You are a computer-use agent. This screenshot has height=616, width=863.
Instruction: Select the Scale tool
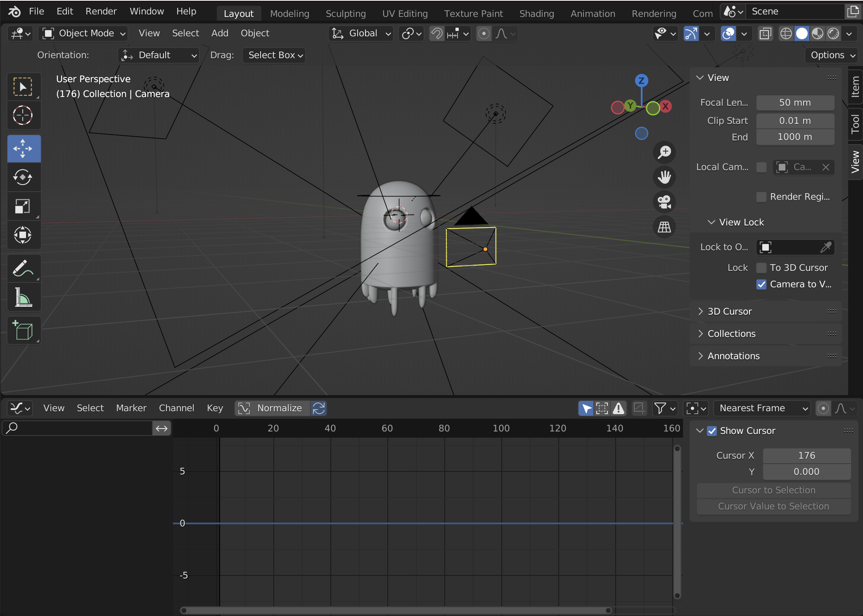tap(23, 206)
